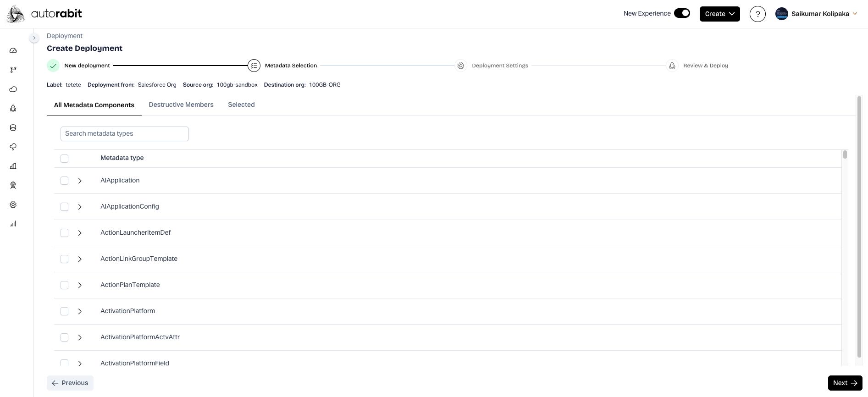
Task: Expand the ActivationPlatform row
Action: point(80,311)
